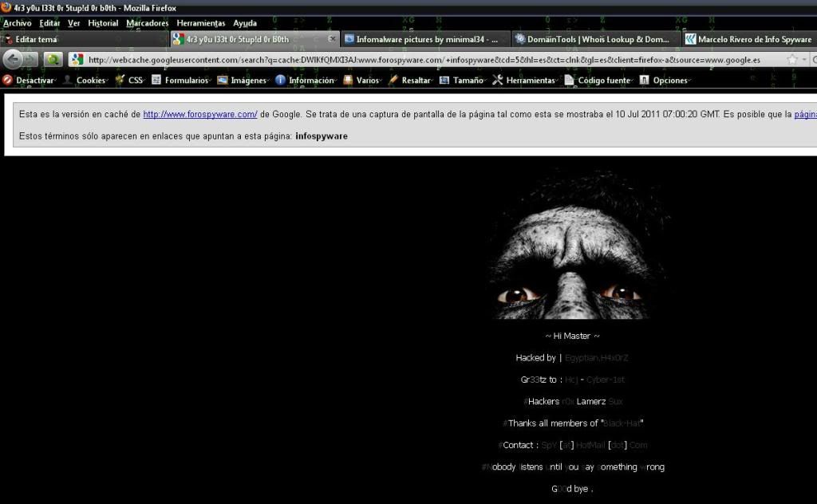Click the 'Thanks all members of' line

click(573, 423)
